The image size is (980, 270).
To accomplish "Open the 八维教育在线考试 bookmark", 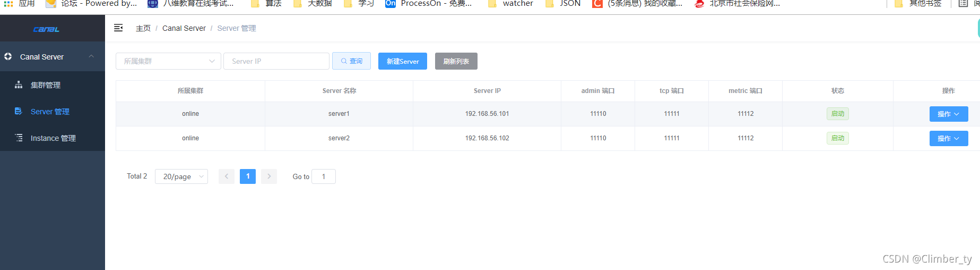I will pyautogui.click(x=190, y=3).
